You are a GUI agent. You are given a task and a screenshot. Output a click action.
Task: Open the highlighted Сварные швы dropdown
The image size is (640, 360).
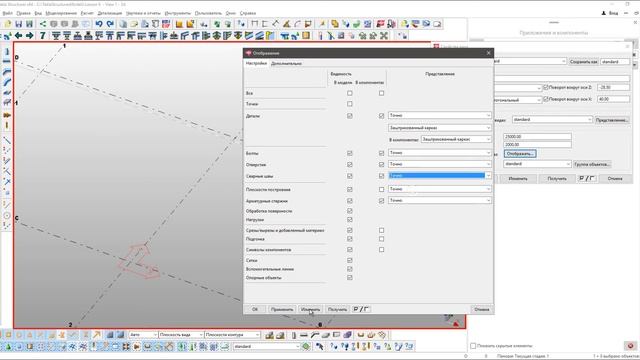440,176
